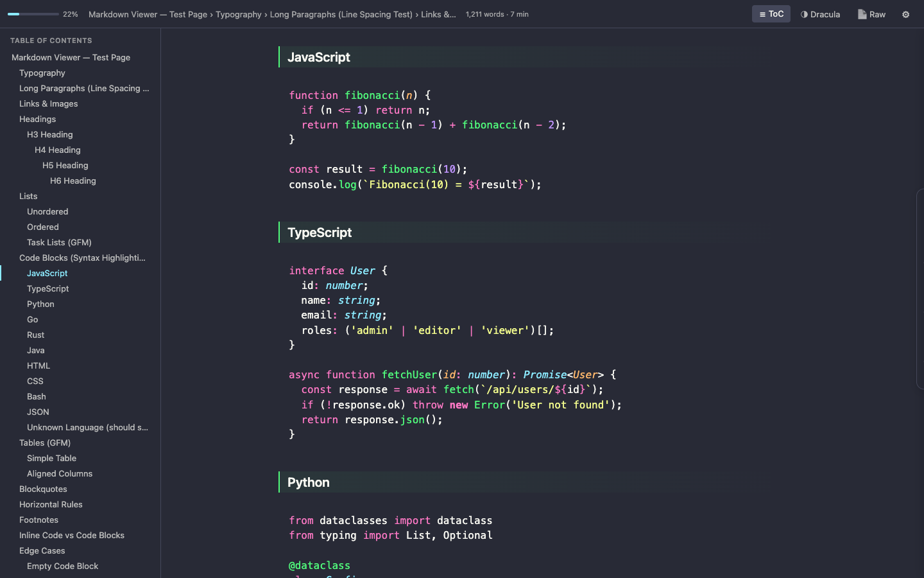Click the reading progress bar at top left
This screenshot has width=924, height=578.
click(32, 14)
